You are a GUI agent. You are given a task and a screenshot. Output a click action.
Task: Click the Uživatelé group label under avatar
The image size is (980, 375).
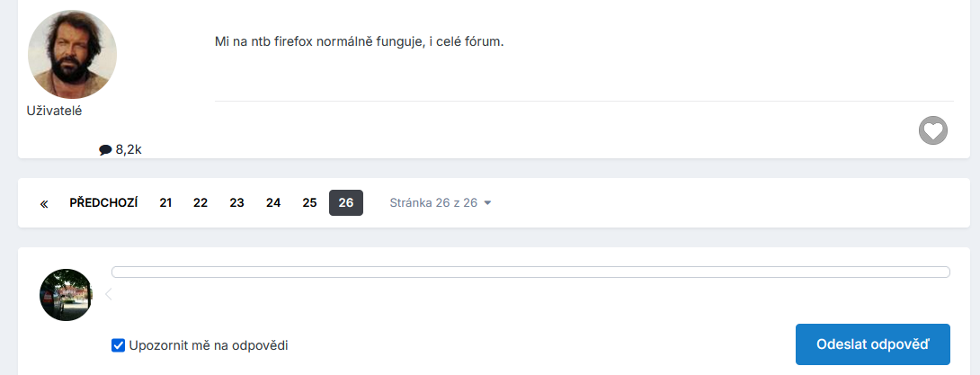click(x=55, y=110)
